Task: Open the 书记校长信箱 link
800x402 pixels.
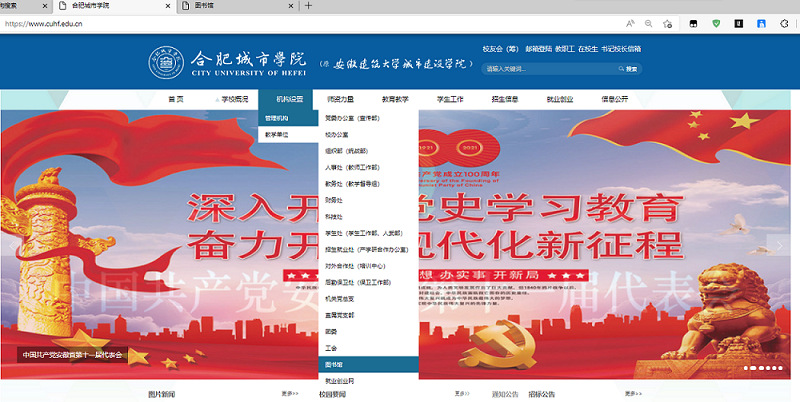Action: tap(621, 49)
